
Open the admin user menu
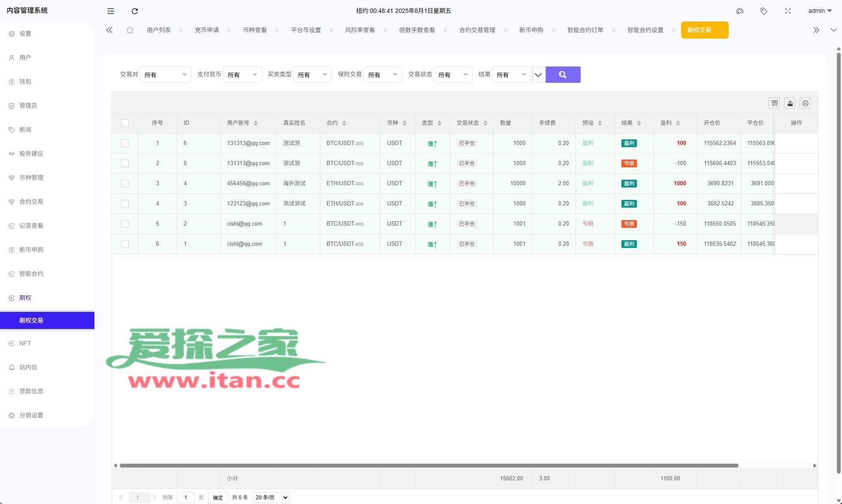point(820,11)
